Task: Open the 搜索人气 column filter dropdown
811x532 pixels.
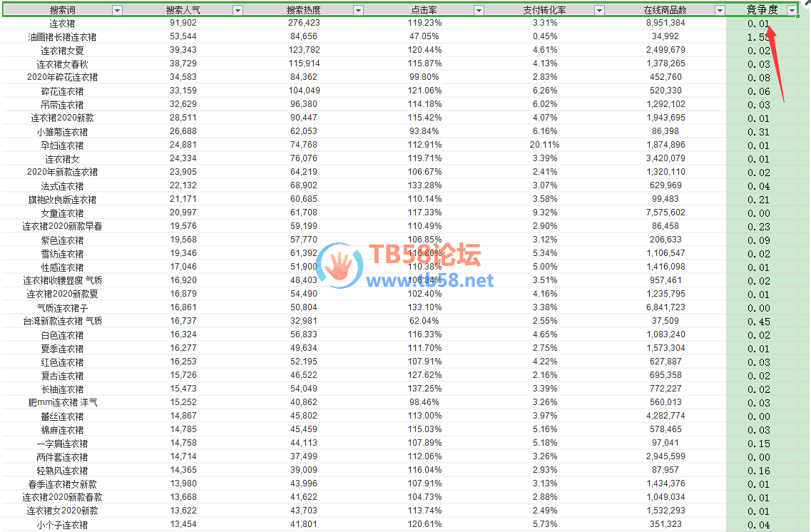Action: (238, 10)
